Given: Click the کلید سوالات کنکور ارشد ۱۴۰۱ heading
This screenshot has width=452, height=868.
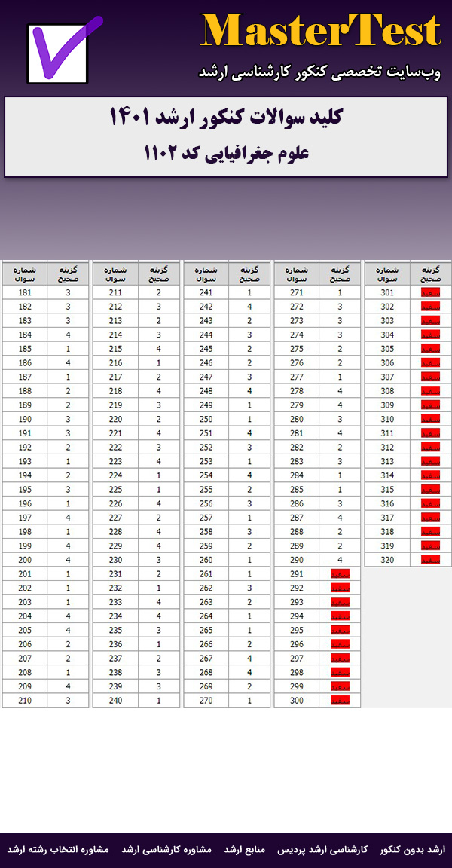Looking at the screenshot, I should tap(226, 118).
